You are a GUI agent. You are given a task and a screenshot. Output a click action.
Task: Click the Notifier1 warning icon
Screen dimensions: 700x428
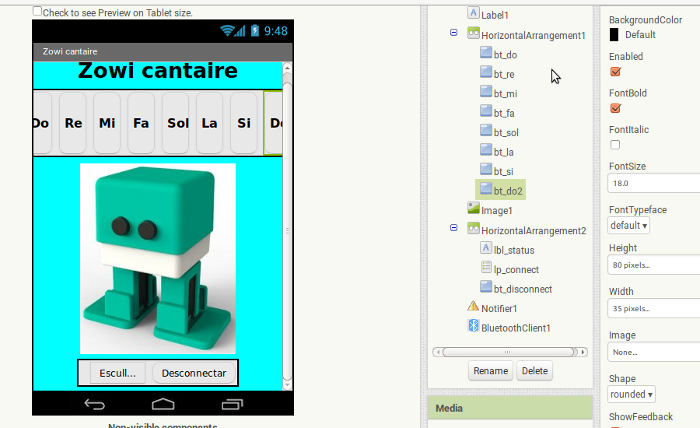pyautogui.click(x=473, y=307)
